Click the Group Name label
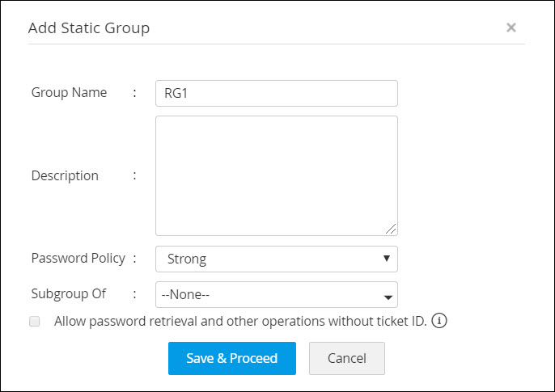 (69, 92)
